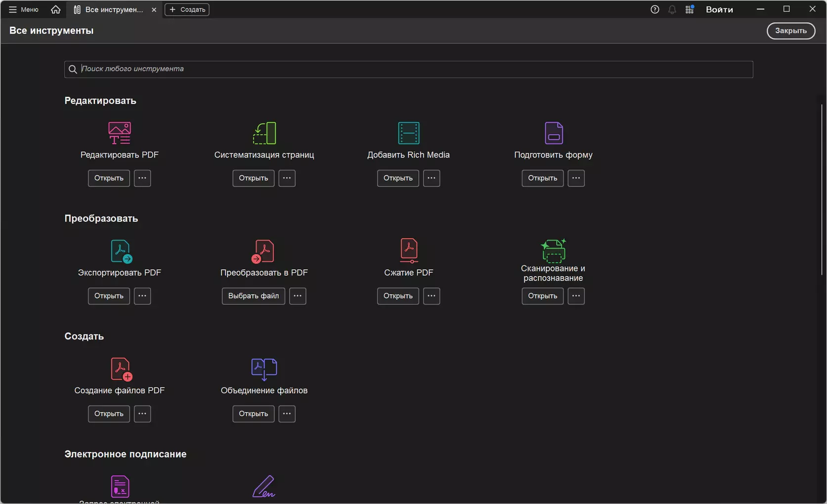Click the Экспортировать PDF icon
The height and width of the screenshot is (504, 827).
[121, 251]
